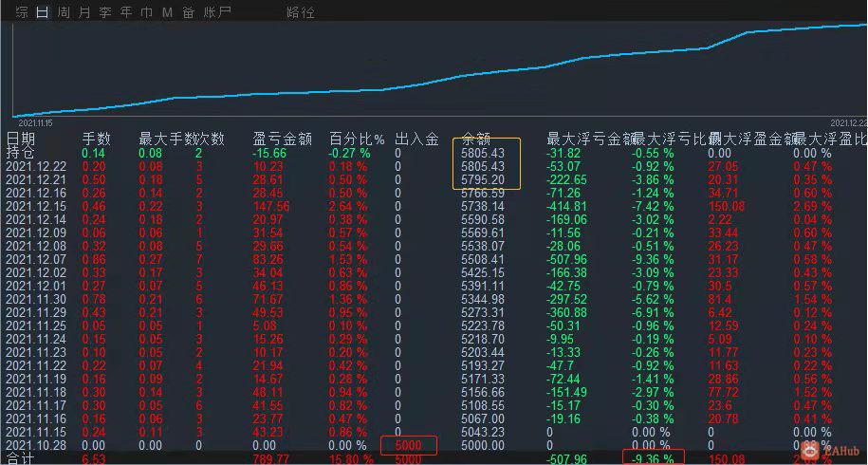Screen dimensions: 868x465
Task: Open the 周 weekly tab
Action: [x=64, y=12]
